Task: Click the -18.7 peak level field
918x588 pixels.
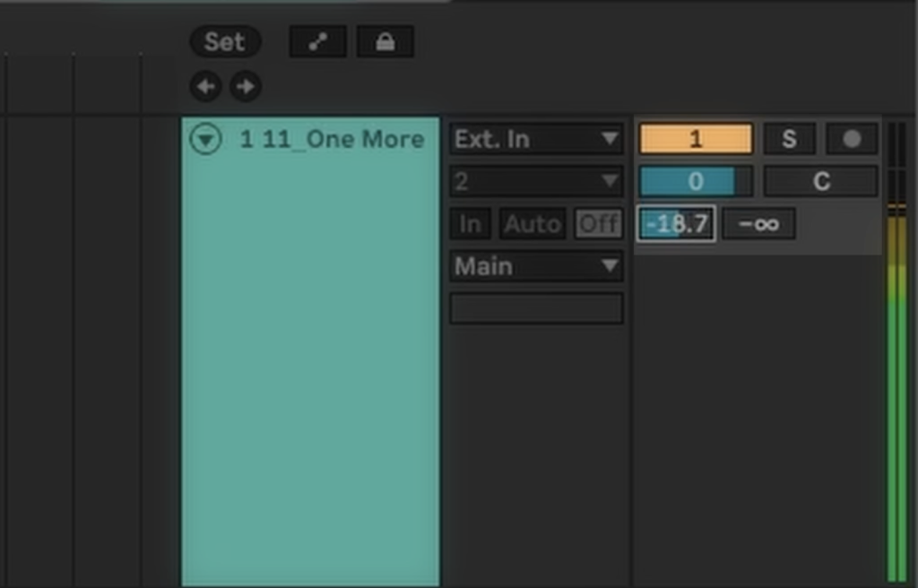Action: pyautogui.click(x=676, y=223)
